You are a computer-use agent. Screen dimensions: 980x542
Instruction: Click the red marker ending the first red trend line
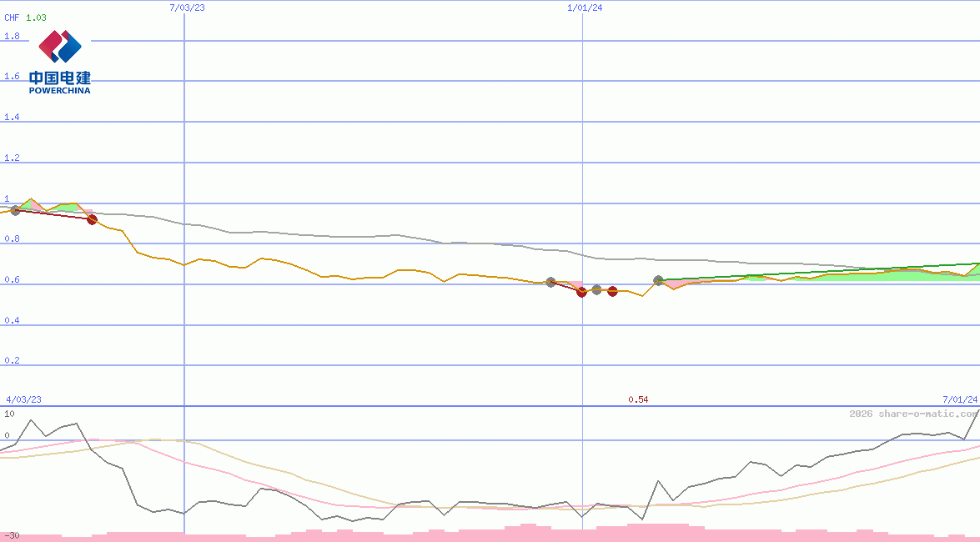coord(92,219)
